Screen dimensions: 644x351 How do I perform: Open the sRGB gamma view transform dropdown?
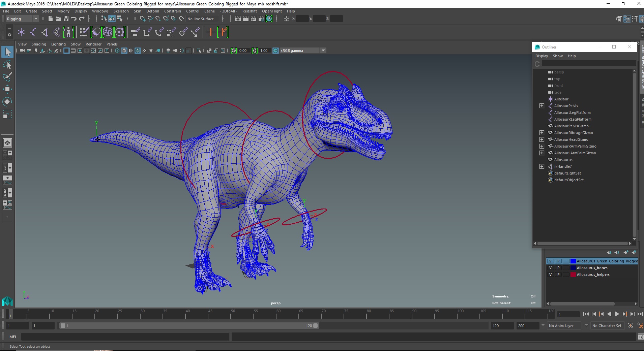tap(303, 51)
